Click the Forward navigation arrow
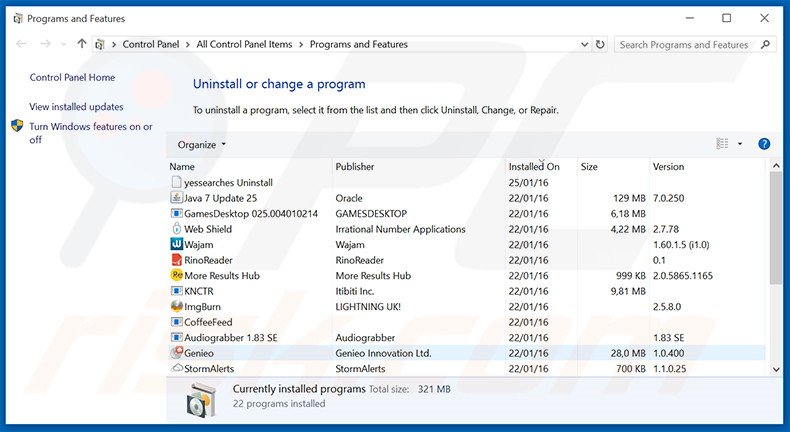 coord(45,44)
